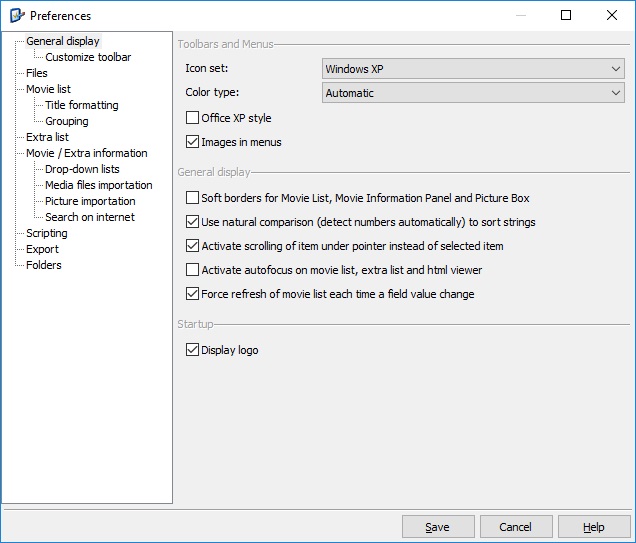Viewport: 636px width, 543px height.
Task: Disable scrolling of item under pointer
Action: tap(193, 246)
